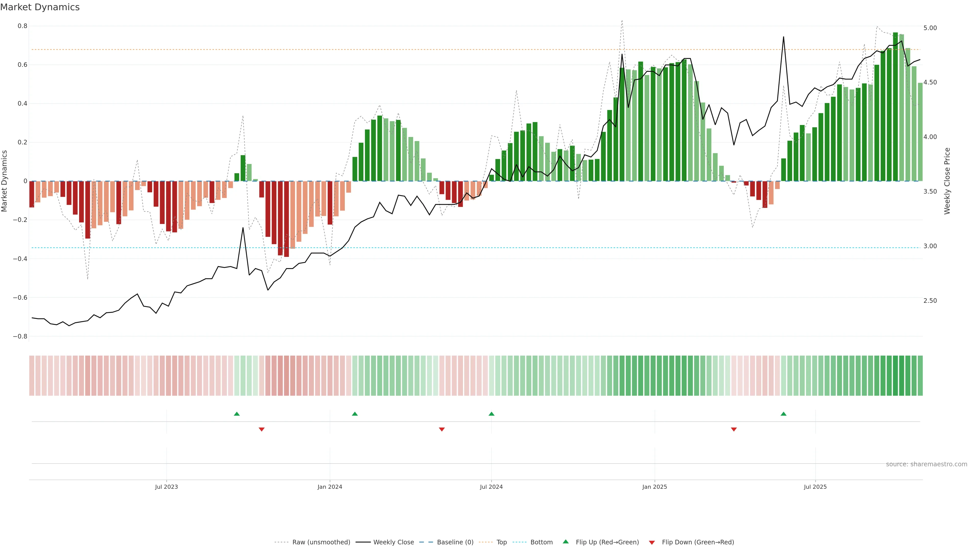This screenshot has height=551, width=980.
Task: Click the Weekly Close Price axis title
Action: point(947,181)
